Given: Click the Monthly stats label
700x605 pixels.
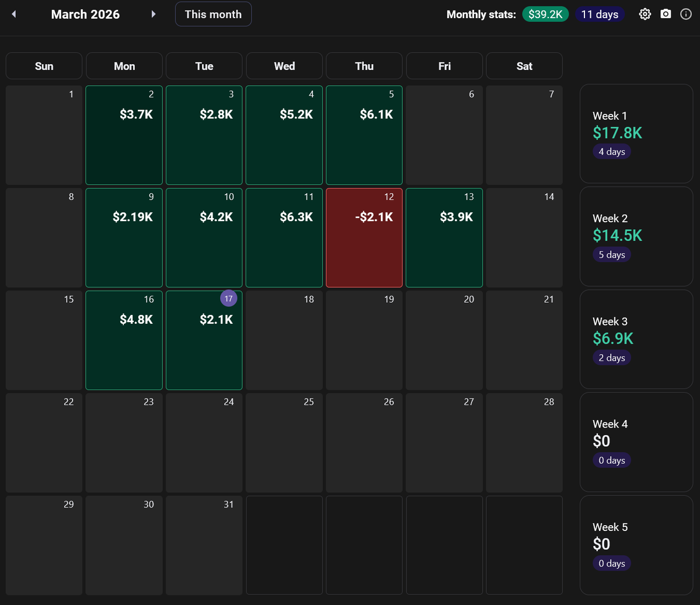Looking at the screenshot, I should point(481,14).
